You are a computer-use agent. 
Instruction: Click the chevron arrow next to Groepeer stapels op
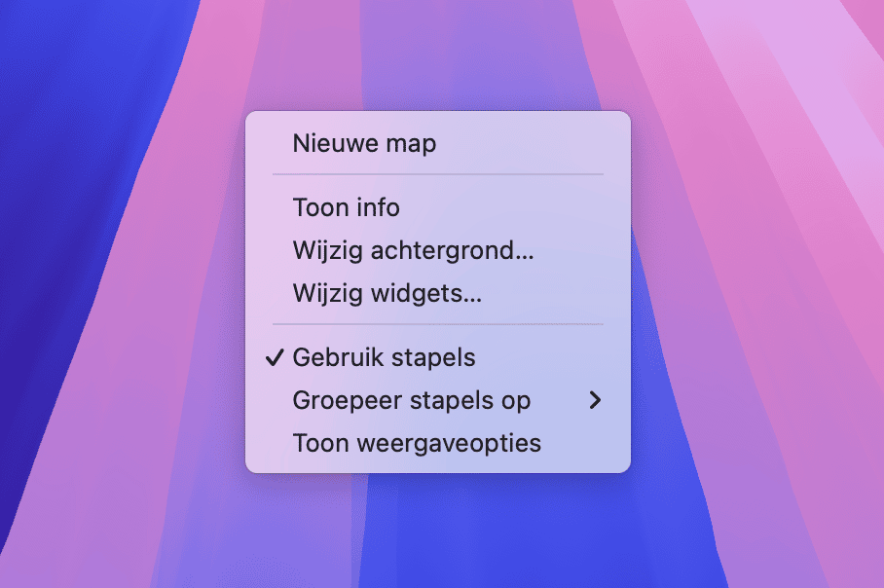click(x=596, y=400)
